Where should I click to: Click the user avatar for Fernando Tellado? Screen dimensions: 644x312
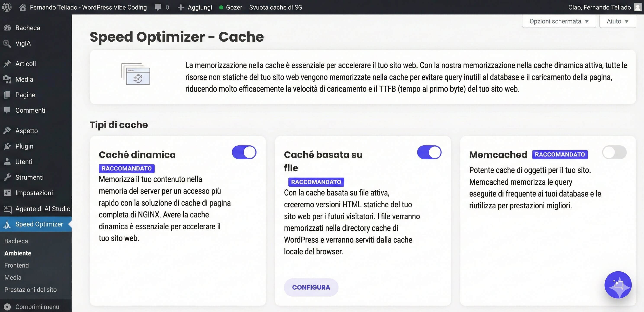point(637,7)
